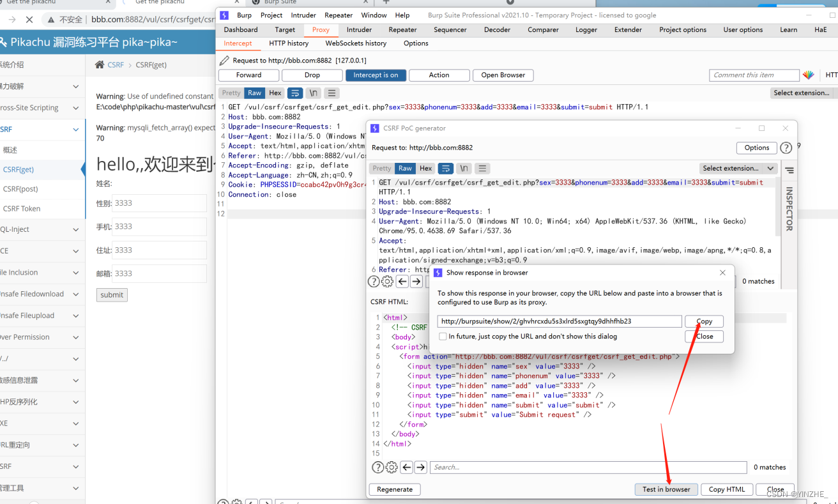Click the Forward button
Viewport: 838px width, 504px height.
pos(248,75)
